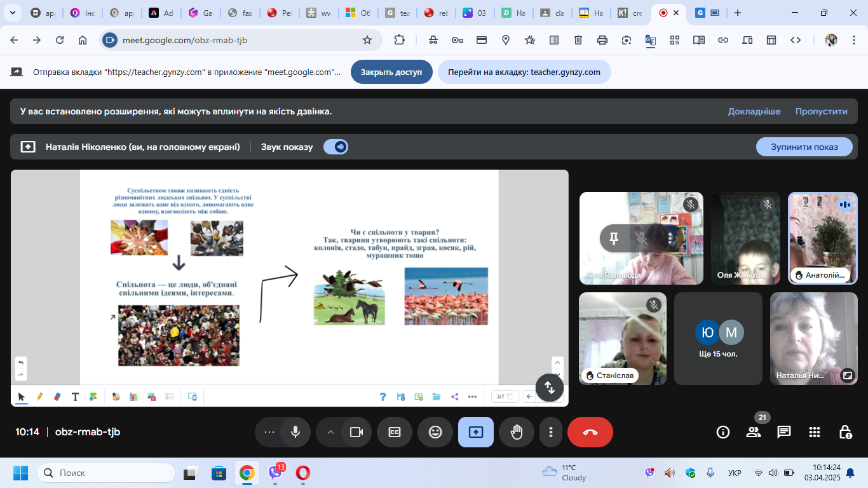The height and width of the screenshot is (488, 868).
Task: Click the undo arrow on the whiteboard
Action: 21,362
